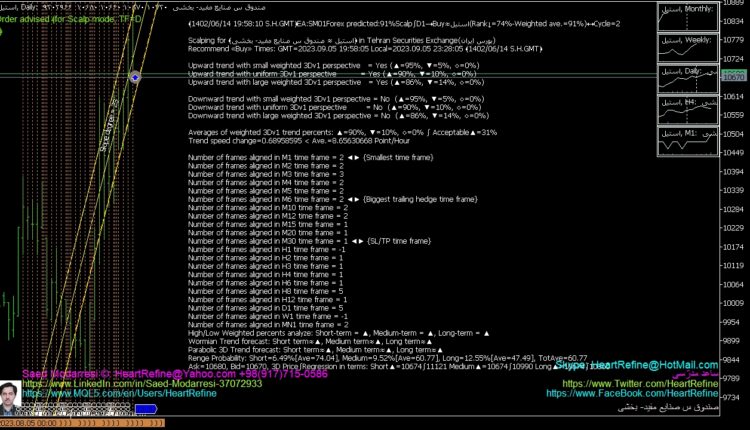The height and width of the screenshot is (430, 750).
Task: Select the Weekly mini chart thumbnail
Action: [x=685, y=48]
